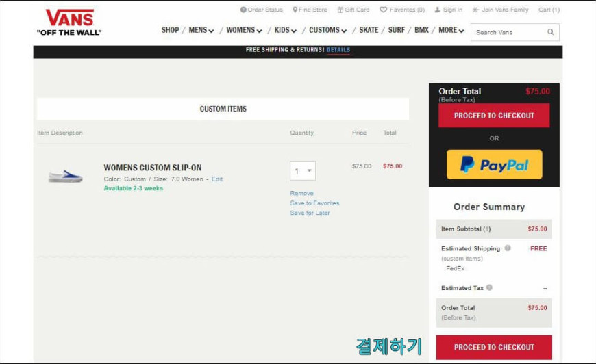Click the Join Vans Family icon
This screenshot has height=364, width=596.
pos(476,10)
